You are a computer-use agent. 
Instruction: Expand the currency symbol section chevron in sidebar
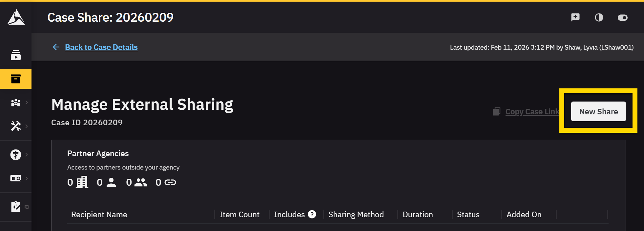coord(27,154)
